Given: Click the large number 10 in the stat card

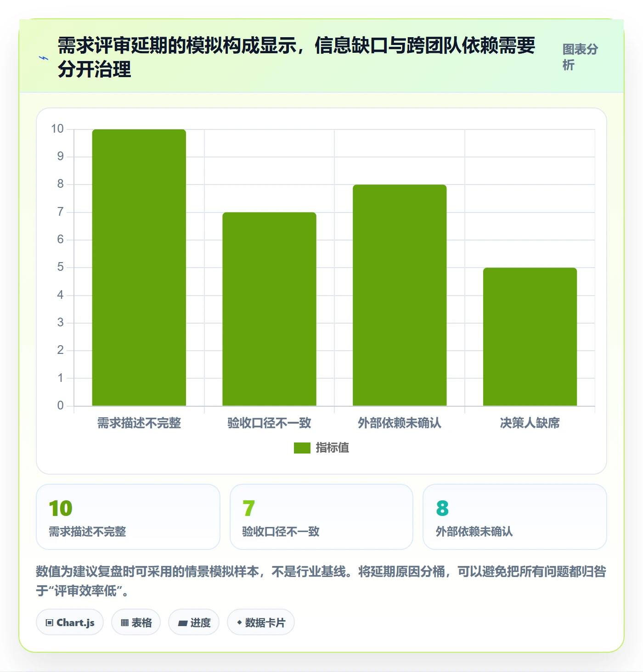Looking at the screenshot, I should pos(61,508).
